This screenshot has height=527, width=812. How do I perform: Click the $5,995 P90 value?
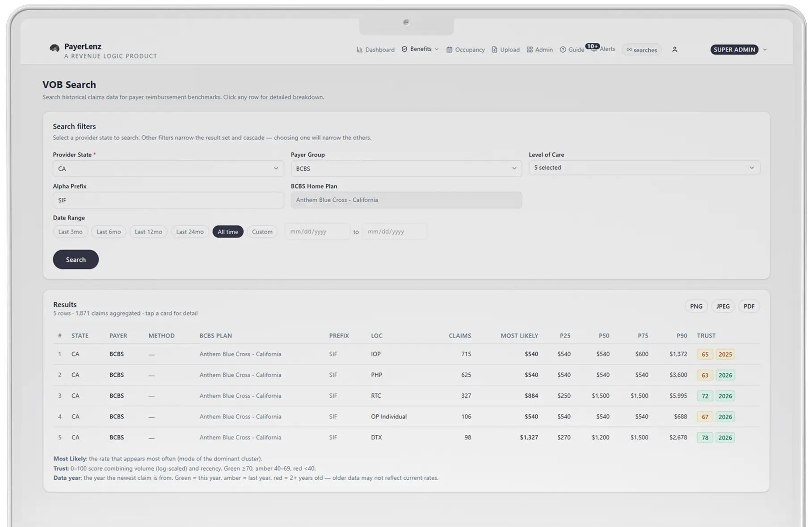pyautogui.click(x=678, y=396)
